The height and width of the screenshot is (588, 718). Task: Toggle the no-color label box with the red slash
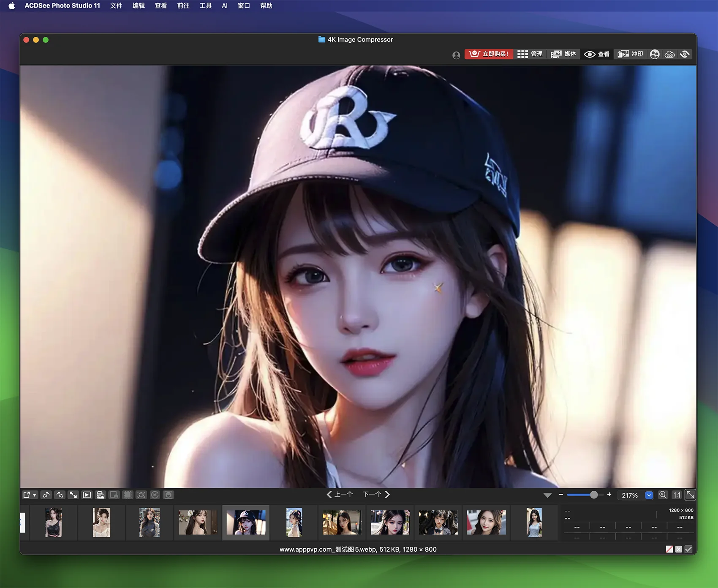(x=669, y=549)
